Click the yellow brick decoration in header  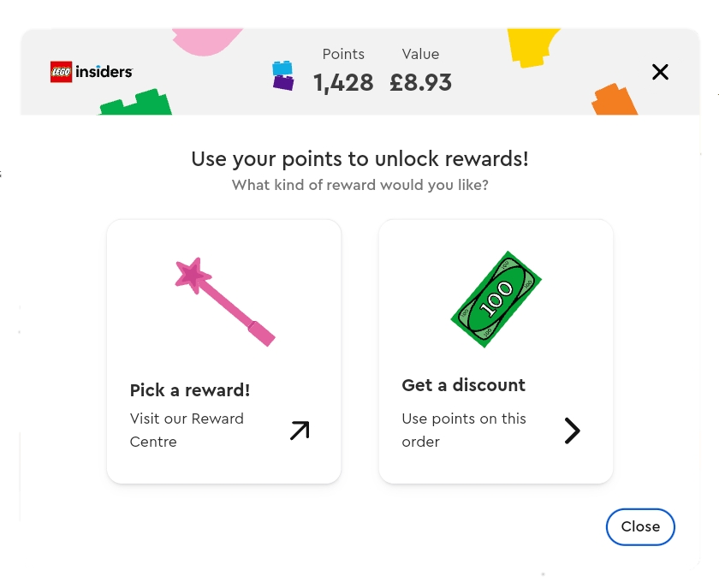point(532,44)
